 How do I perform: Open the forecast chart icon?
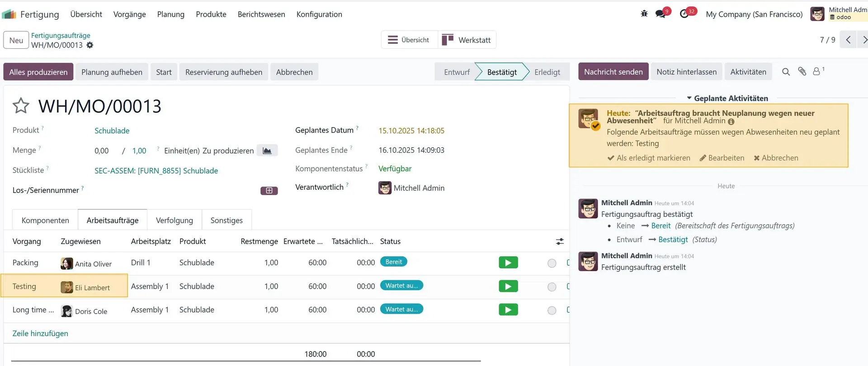point(267,150)
